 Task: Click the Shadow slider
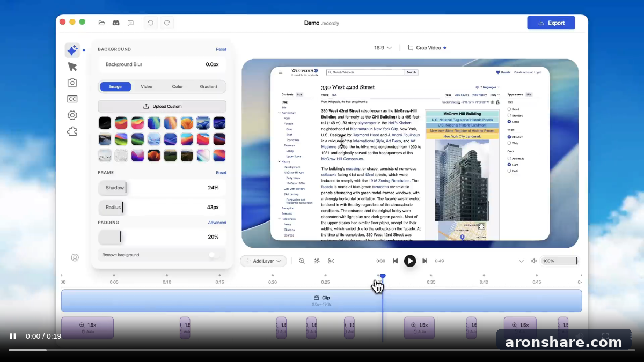coord(162,188)
